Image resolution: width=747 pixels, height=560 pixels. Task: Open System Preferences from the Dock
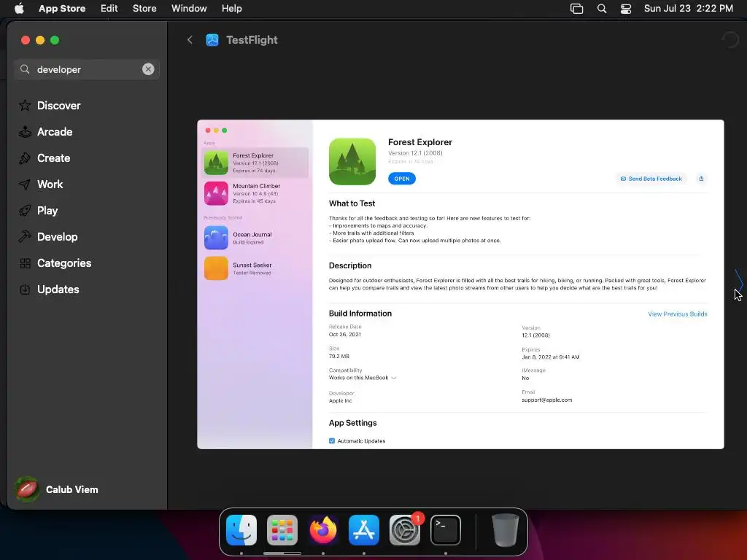pyautogui.click(x=404, y=530)
